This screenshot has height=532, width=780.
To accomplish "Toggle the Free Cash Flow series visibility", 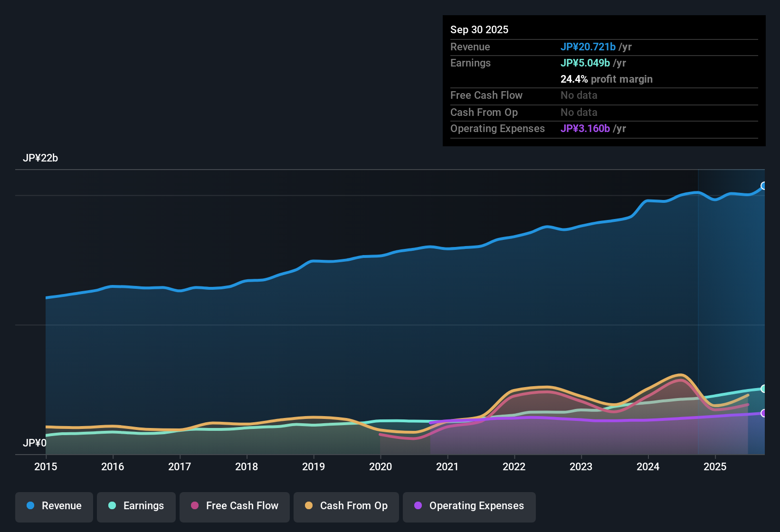I will coord(234,506).
